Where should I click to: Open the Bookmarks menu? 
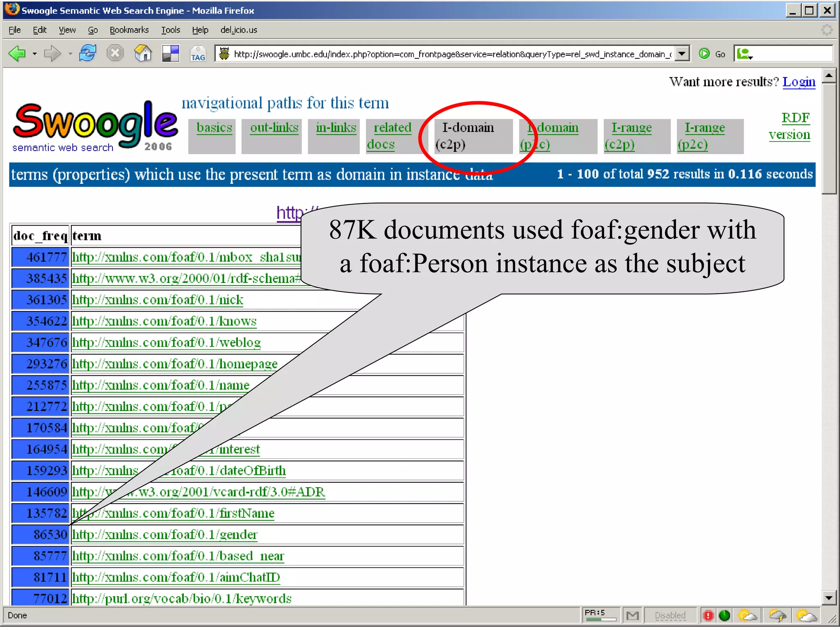(129, 30)
